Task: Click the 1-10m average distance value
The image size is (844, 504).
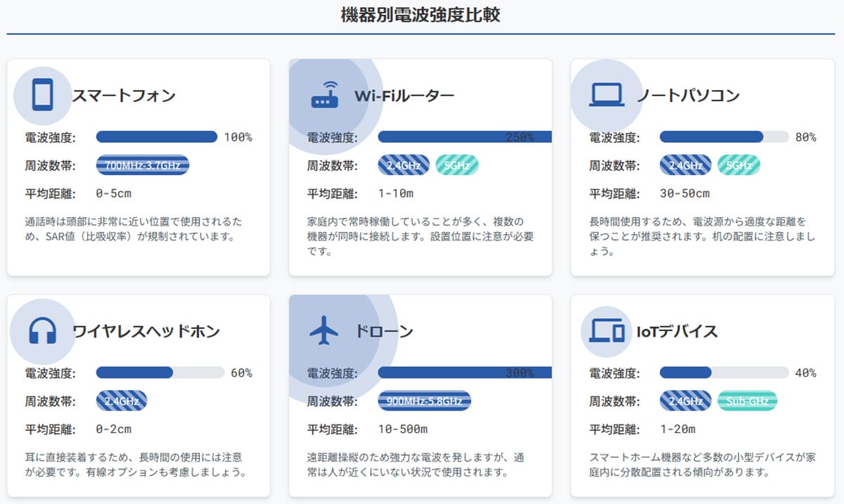Action: point(395,193)
